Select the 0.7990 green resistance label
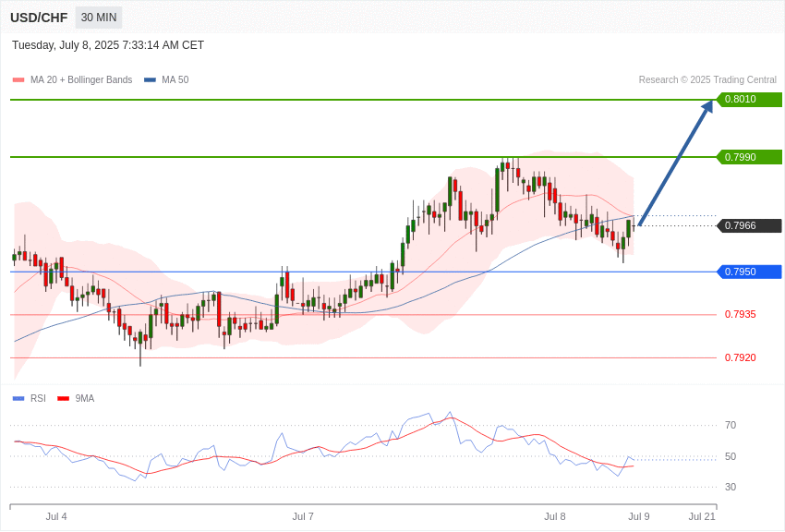This screenshot has height=532, width=785. (750, 157)
